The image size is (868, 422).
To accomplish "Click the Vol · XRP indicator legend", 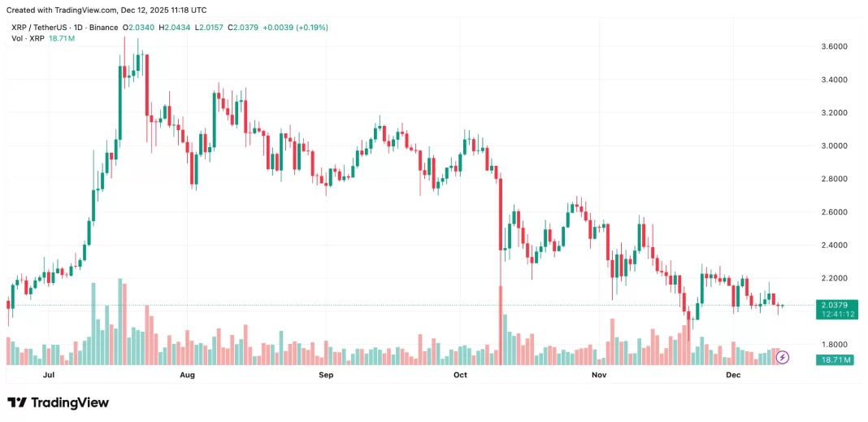I will point(25,38).
